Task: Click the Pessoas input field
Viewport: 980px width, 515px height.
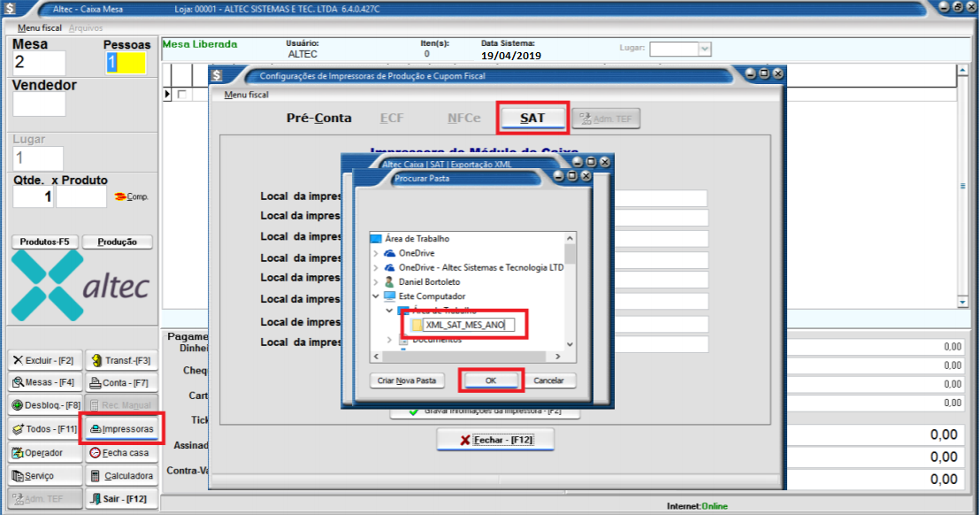Action: pos(125,63)
